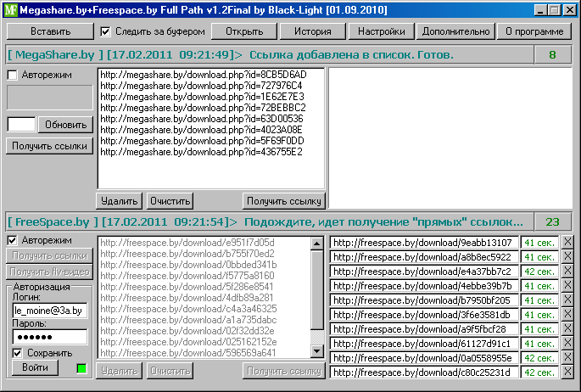The height and width of the screenshot is (392, 581).
Task: Remove the c80c25231d download row with X
Action: [567, 372]
